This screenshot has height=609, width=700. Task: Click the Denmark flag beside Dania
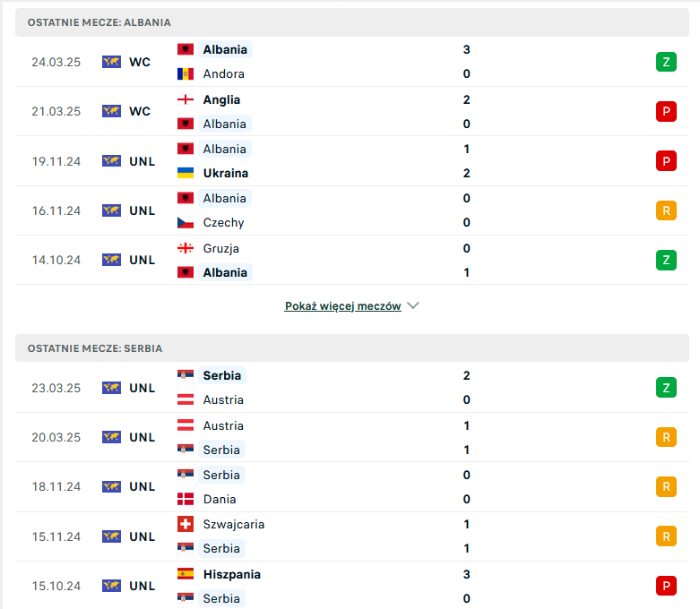point(186,499)
